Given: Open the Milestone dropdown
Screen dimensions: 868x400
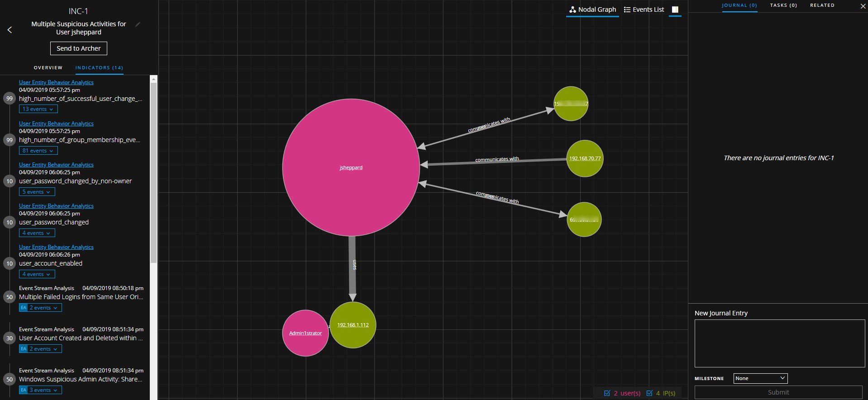Looking at the screenshot, I should coord(760,378).
